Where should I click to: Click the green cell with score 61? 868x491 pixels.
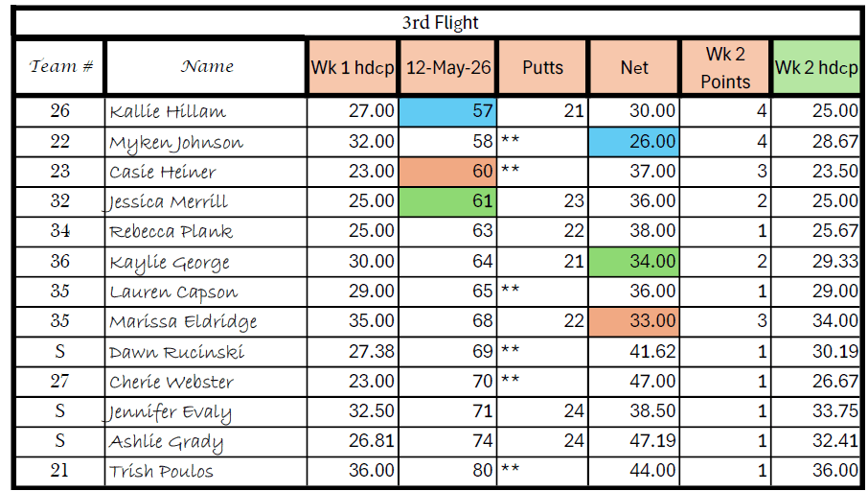447,201
